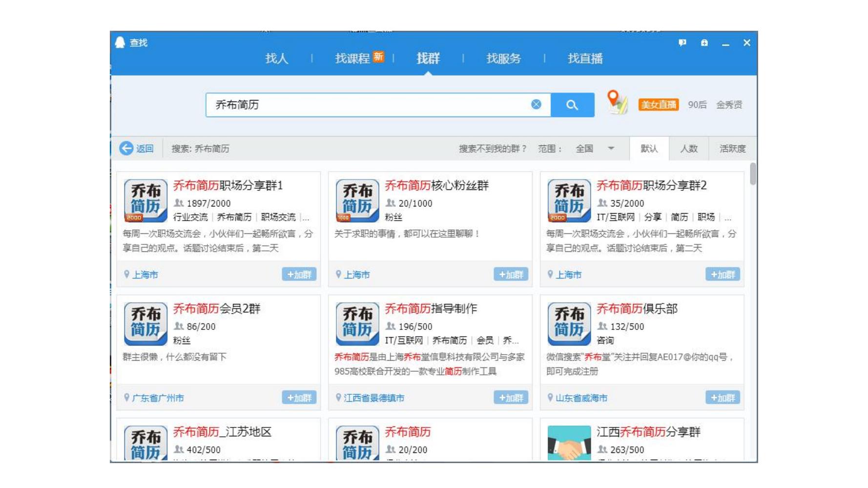Click inside the 乔布简历 search input field

click(342, 104)
